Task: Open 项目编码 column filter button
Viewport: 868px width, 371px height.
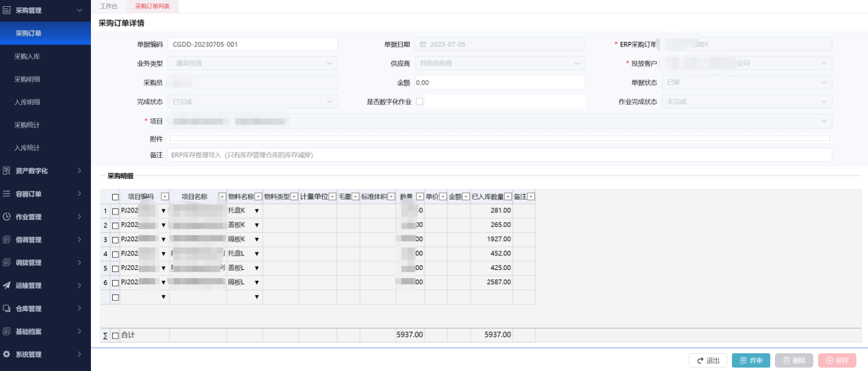Action: [164, 197]
